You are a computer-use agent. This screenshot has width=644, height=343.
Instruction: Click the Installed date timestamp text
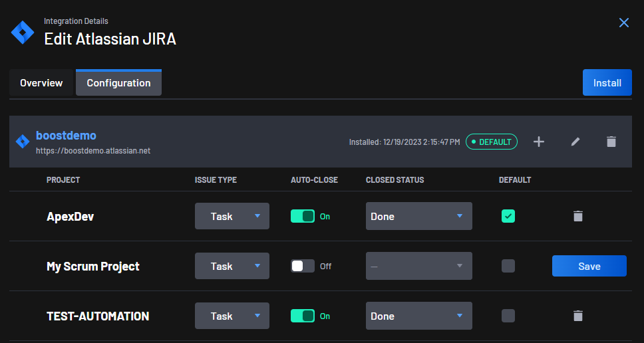(x=404, y=142)
